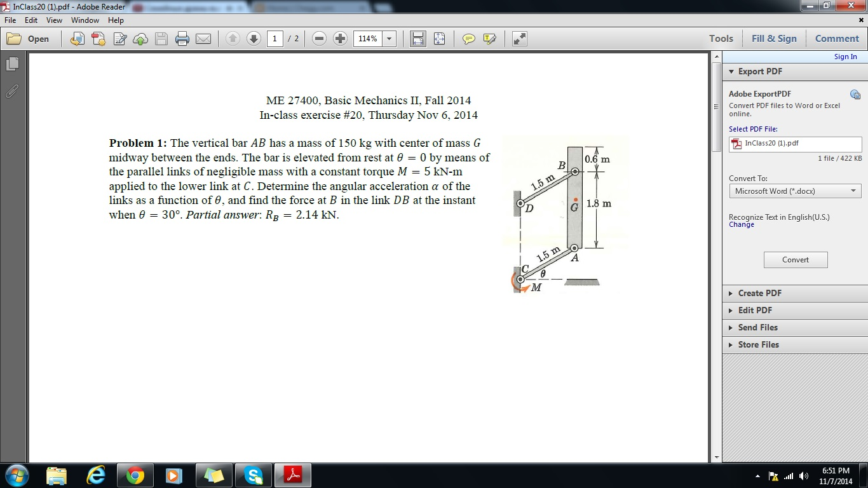Go to next page with down arrow
This screenshot has height=488, width=868.
(254, 39)
